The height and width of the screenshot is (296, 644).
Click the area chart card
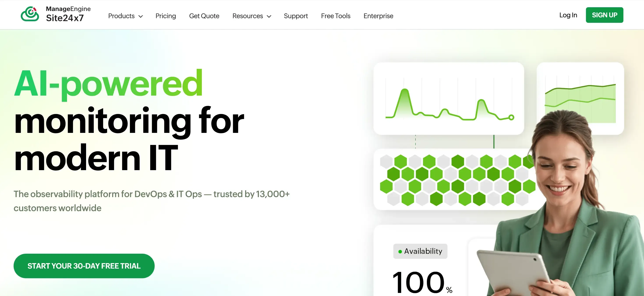tap(580, 98)
